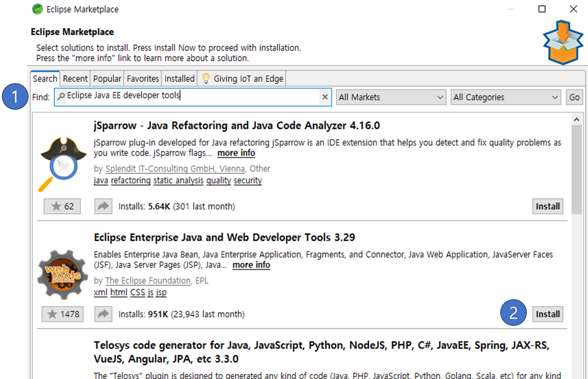
Task: Click the security tag link
Action: click(x=248, y=180)
